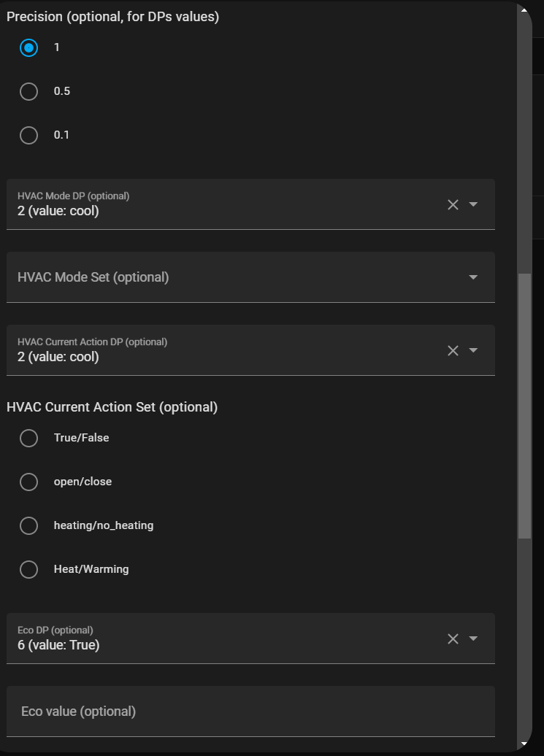Click '2 (value: cool)' in HVAC Mode DP

[58, 212]
